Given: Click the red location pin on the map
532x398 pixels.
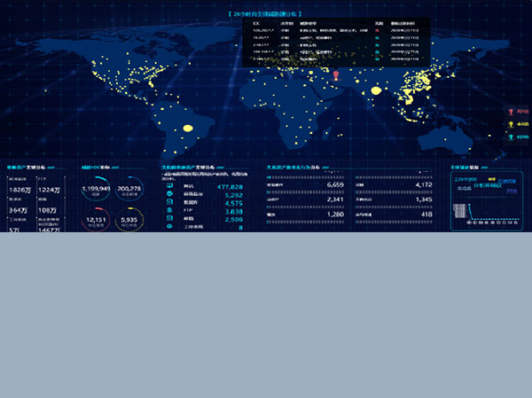Looking at the screenshot, I should click(x=336, y=75).
